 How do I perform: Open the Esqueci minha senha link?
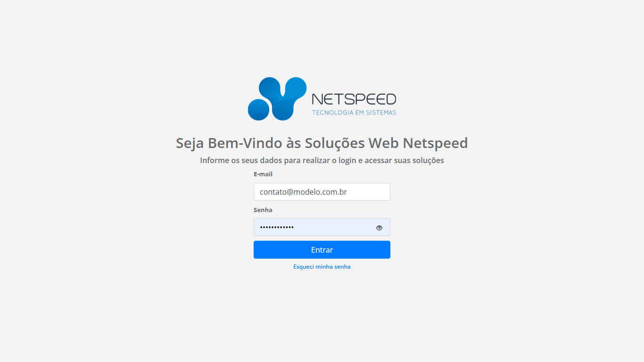(322, 267)
